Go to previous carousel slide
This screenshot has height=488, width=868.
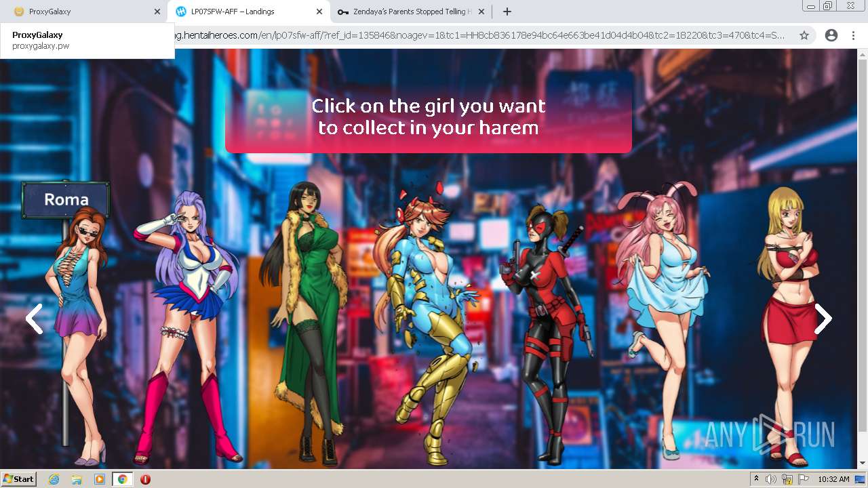pyautogui.click(x=33, y=319)
